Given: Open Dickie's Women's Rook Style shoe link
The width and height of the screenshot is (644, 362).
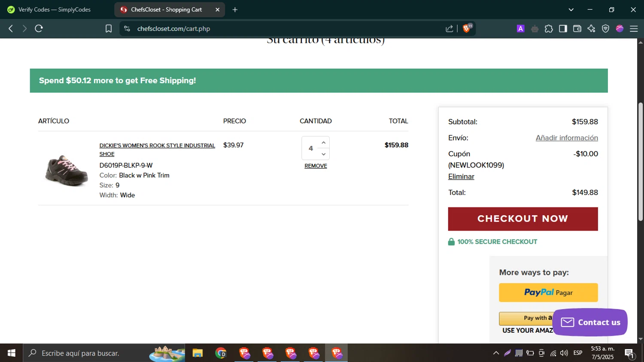Looking at the screenshot, I should coord(157,149).
